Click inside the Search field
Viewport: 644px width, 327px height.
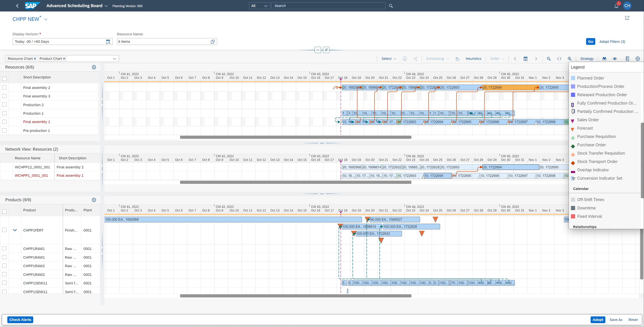pos(328,6)
